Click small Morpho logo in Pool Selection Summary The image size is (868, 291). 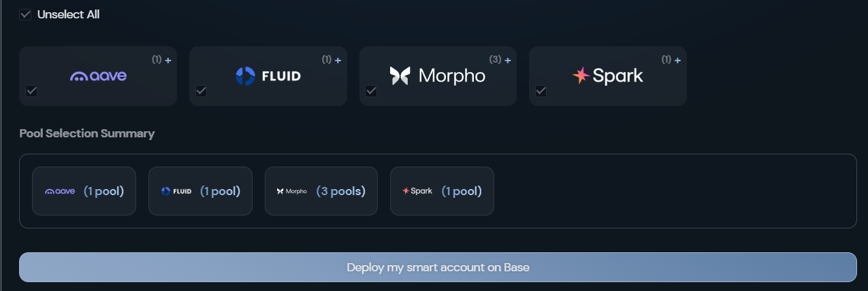(x=292, y=192)
